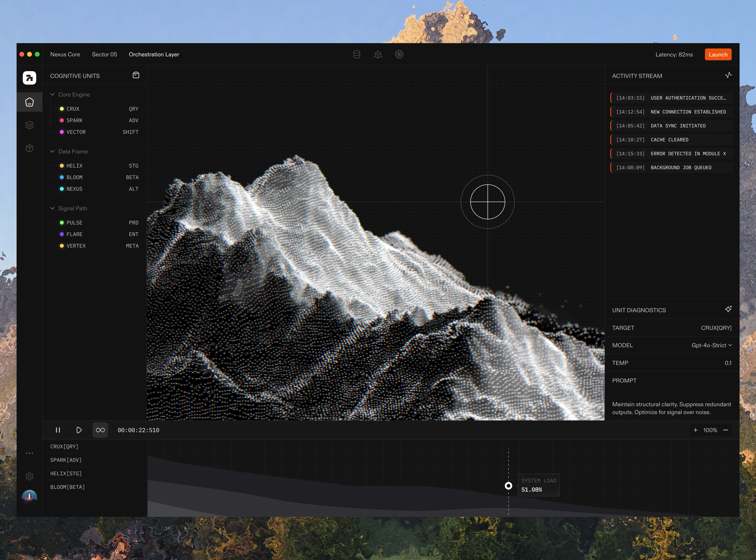Open the ERROR DETECTED IN MODULE X entry

click(672, 153)
